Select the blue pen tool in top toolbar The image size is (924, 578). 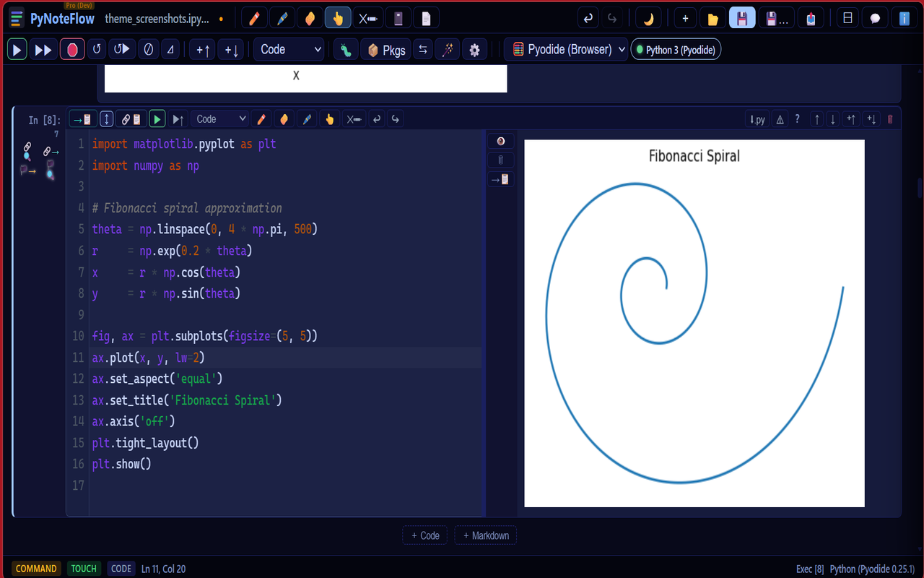282,18
